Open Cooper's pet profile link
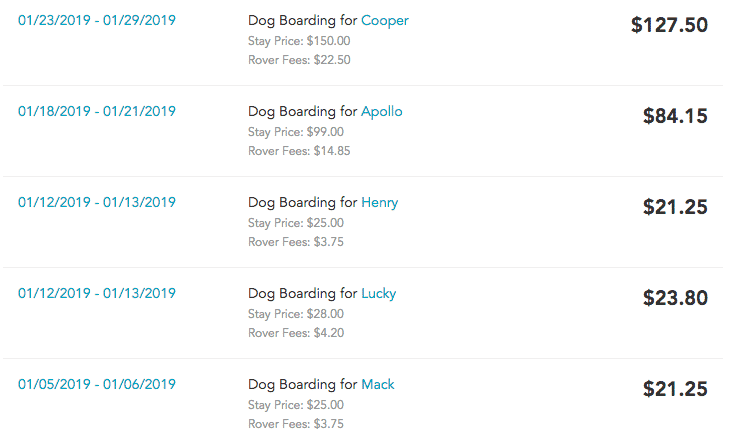 pos(384,21)
